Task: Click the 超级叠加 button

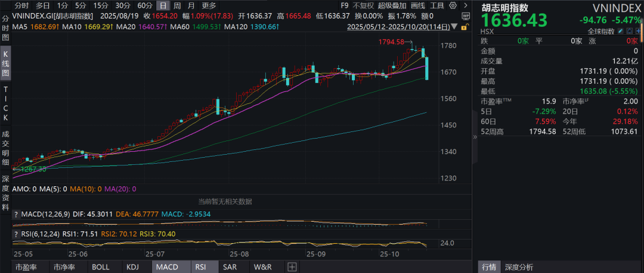Action: click(391, 5)
